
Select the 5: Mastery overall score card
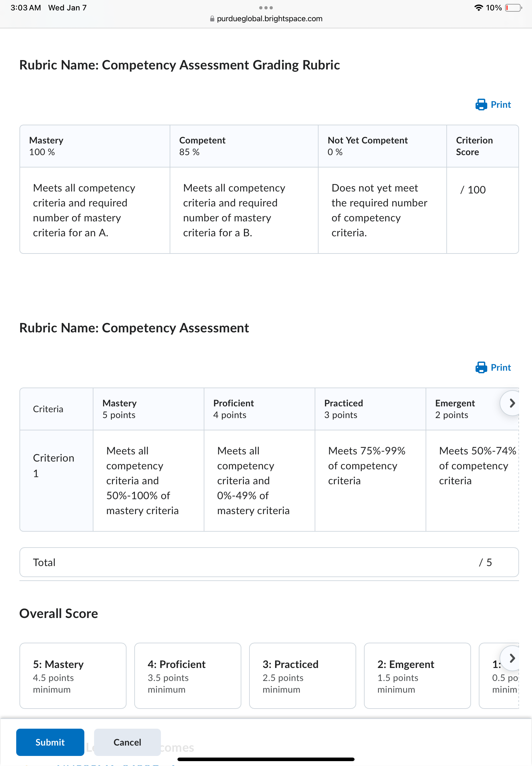pos(73,676)
